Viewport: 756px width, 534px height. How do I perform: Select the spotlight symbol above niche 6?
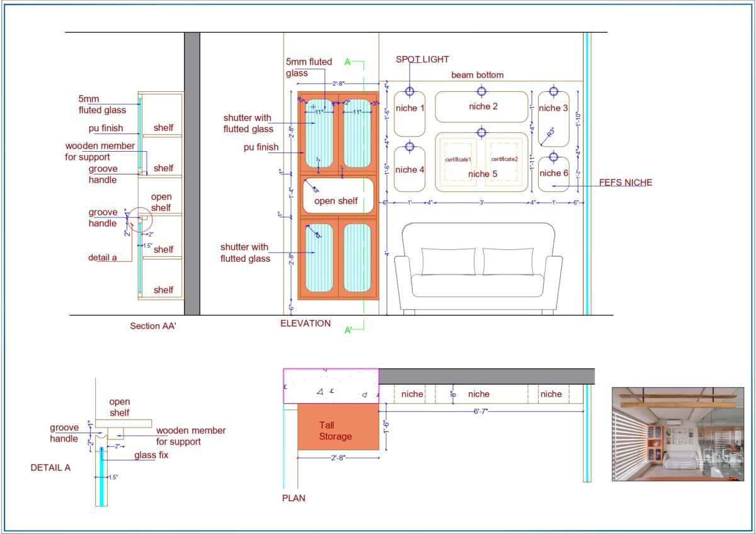click(554, 157)
